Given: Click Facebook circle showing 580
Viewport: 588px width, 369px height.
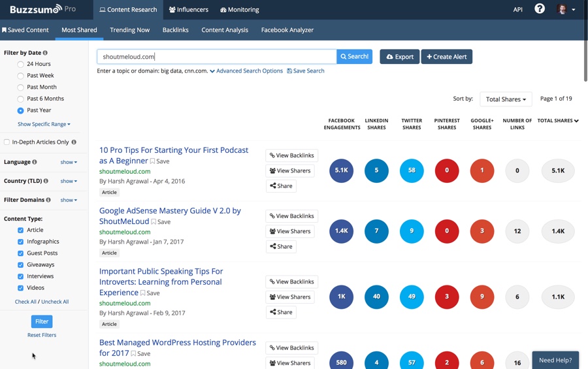Looking at the screenshot, I should pos(341,361).
